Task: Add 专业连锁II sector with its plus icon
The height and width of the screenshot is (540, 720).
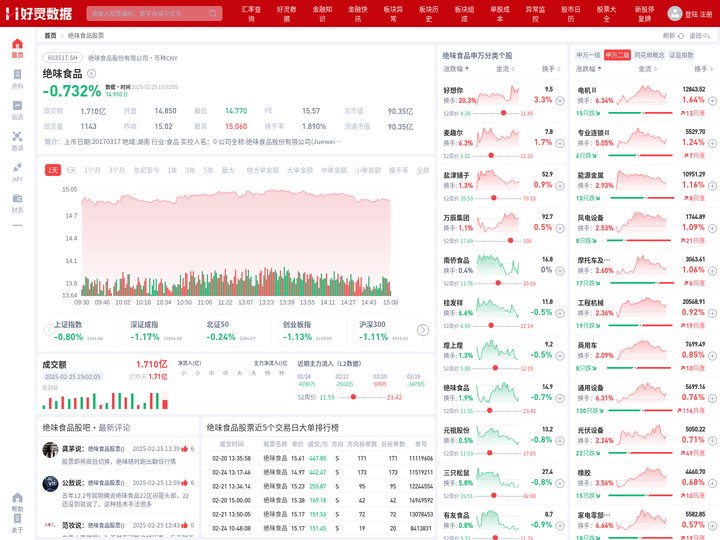Action: [x=712, y=143]
